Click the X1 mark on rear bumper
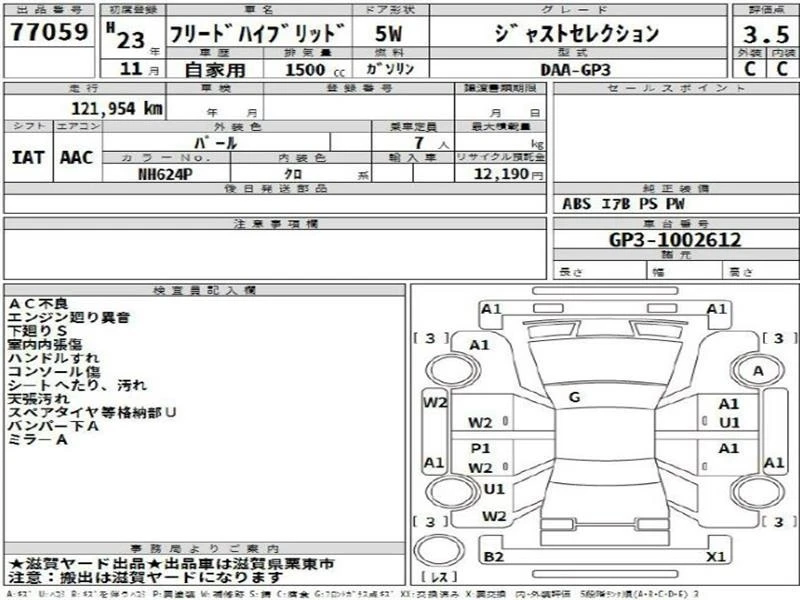 coord(716,556)
